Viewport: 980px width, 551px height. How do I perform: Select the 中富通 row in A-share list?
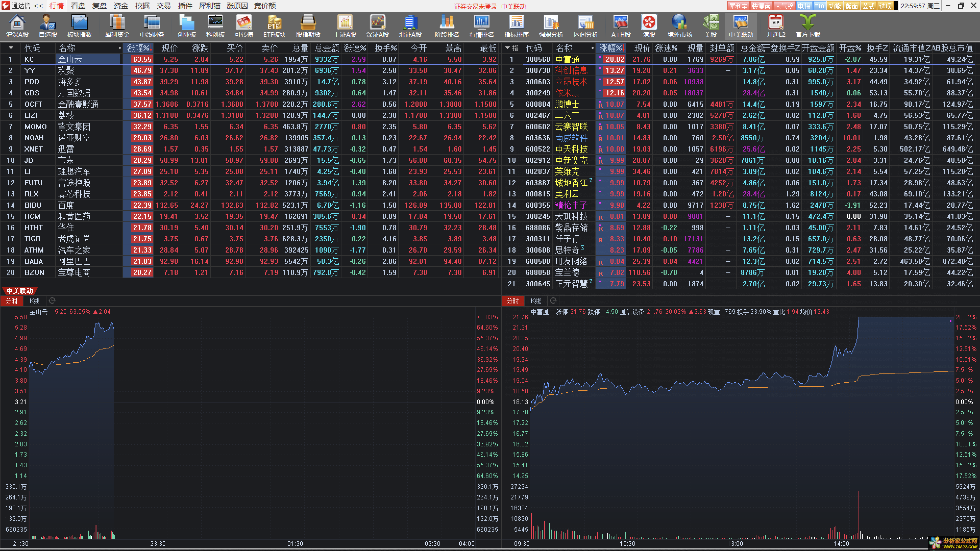(x=740, y=59)
